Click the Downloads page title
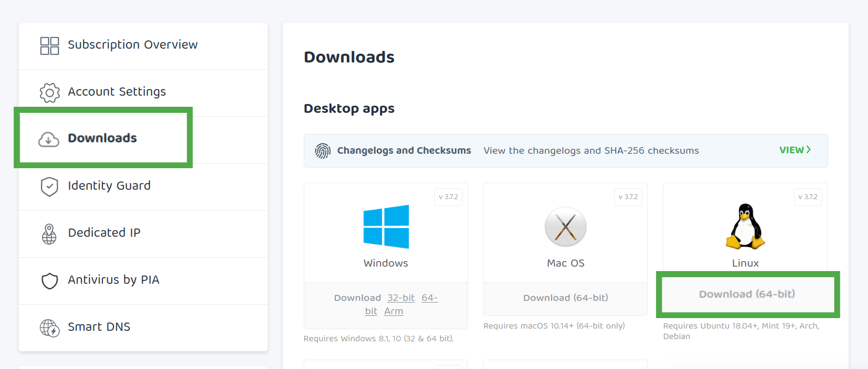This screenshot has width=868, height=369. tap(349, 57)
